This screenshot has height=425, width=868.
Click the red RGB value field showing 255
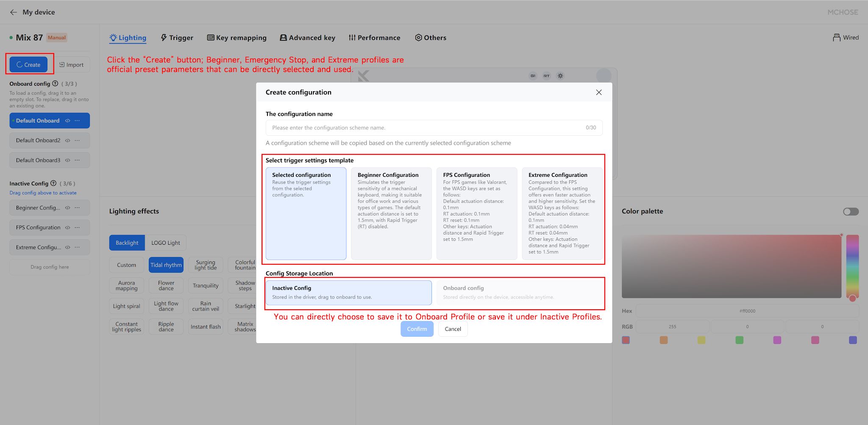[673, 327]
